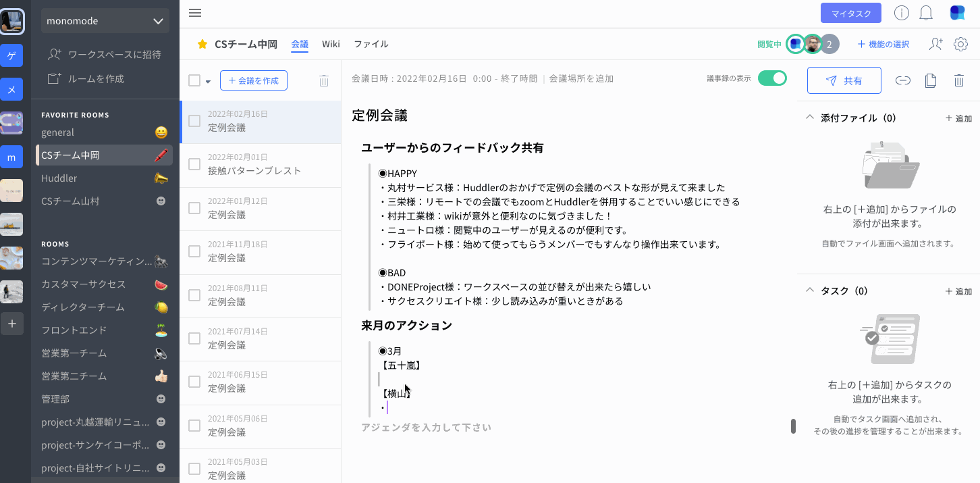This screenshot has height=483, width=980.
Task: Open the monomode workspace dropdown
Action: [105, 21]
